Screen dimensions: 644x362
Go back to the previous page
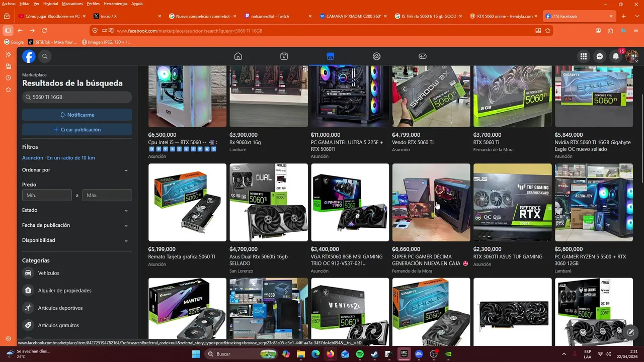(20, 31)
